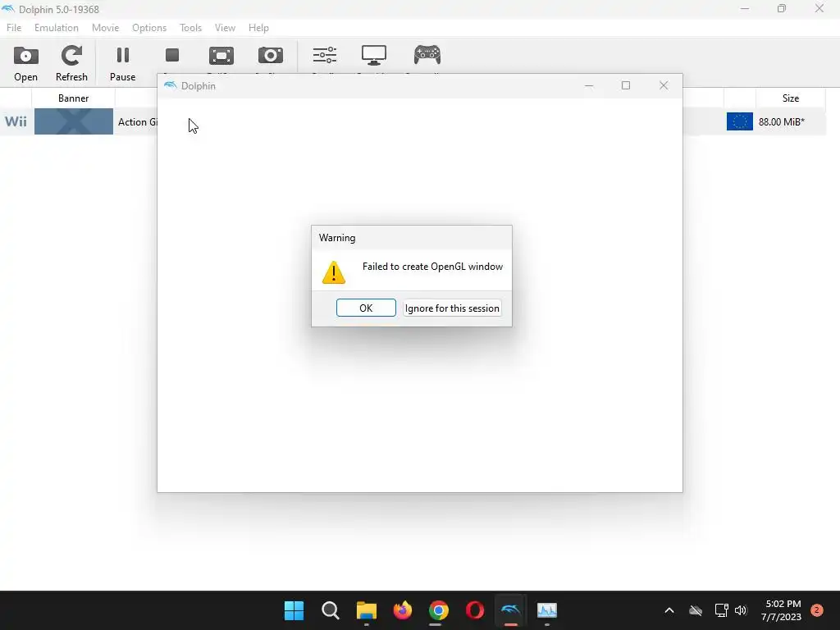Click the Size column header
This screenshot has height=630, width=840.
790,98
